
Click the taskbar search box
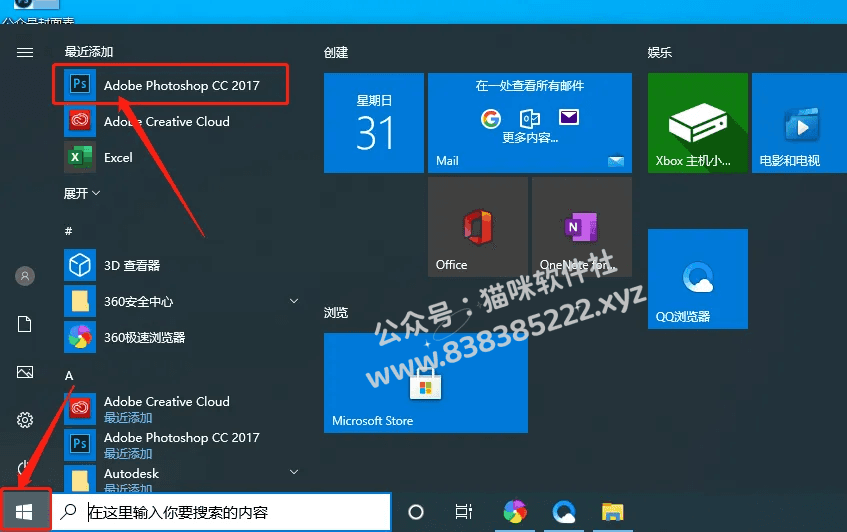click(x=221, y=511)
